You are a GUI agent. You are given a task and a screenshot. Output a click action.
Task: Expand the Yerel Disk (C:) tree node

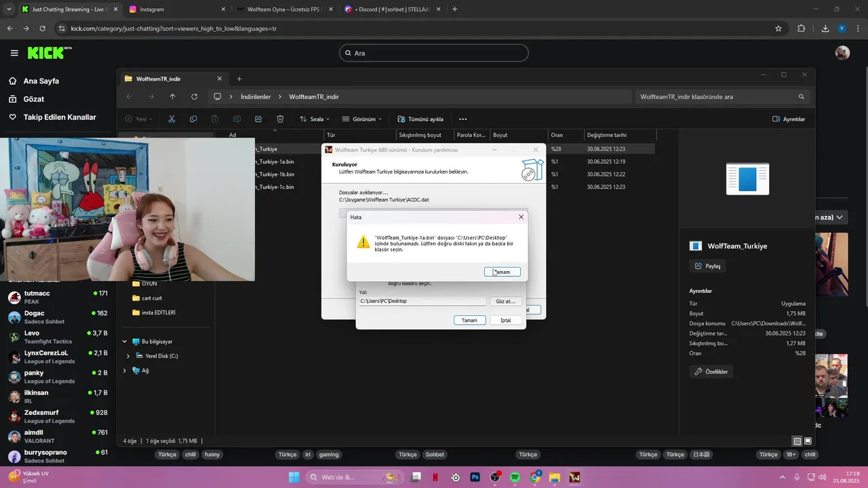[128, 356]
